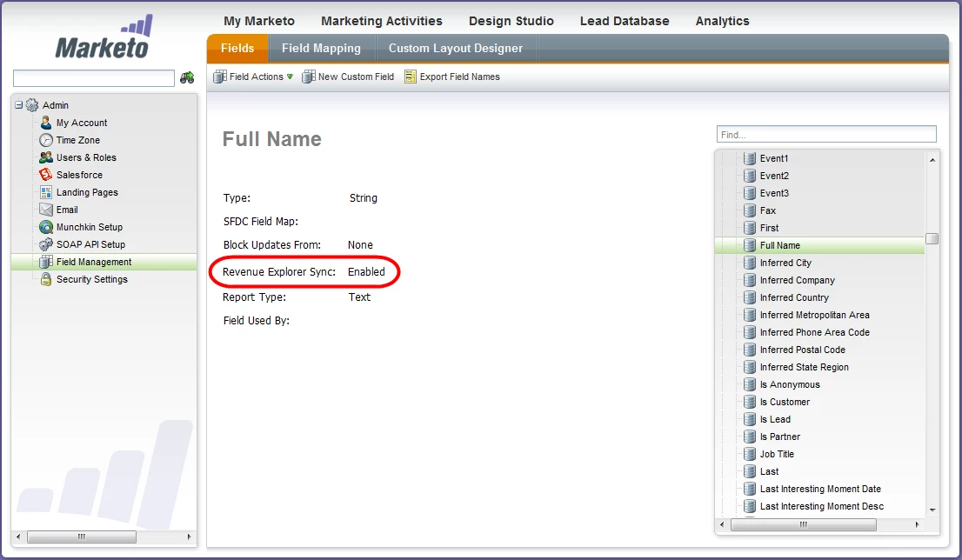Select the Fields tab
This screenshot has width=962, height=560.
point(237,49)
